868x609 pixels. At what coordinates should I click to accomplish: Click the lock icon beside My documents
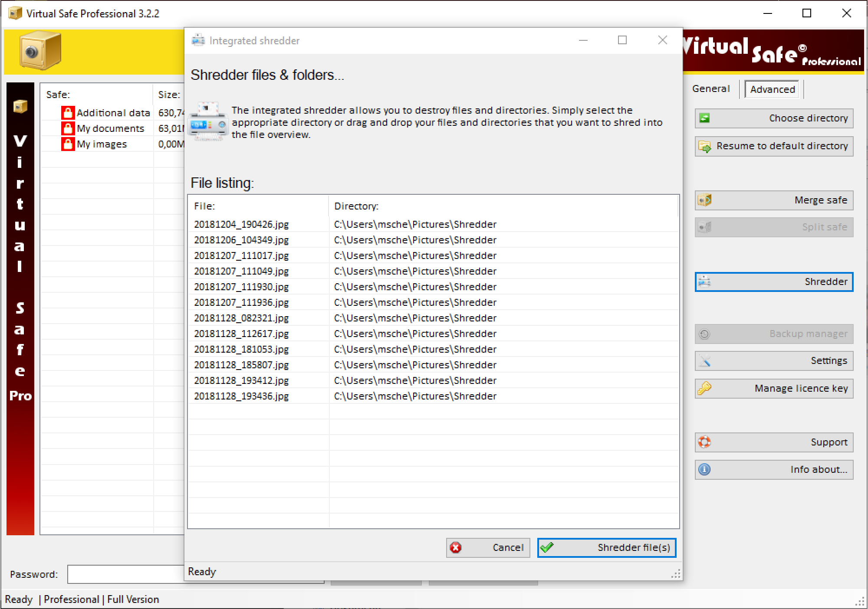(x=68, y=128)
